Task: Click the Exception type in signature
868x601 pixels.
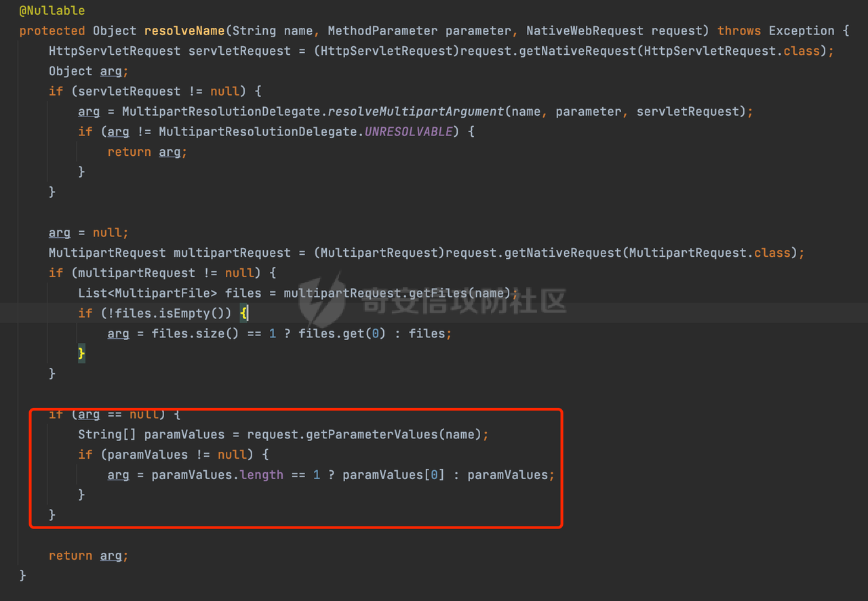Action: tap(801, 31)
